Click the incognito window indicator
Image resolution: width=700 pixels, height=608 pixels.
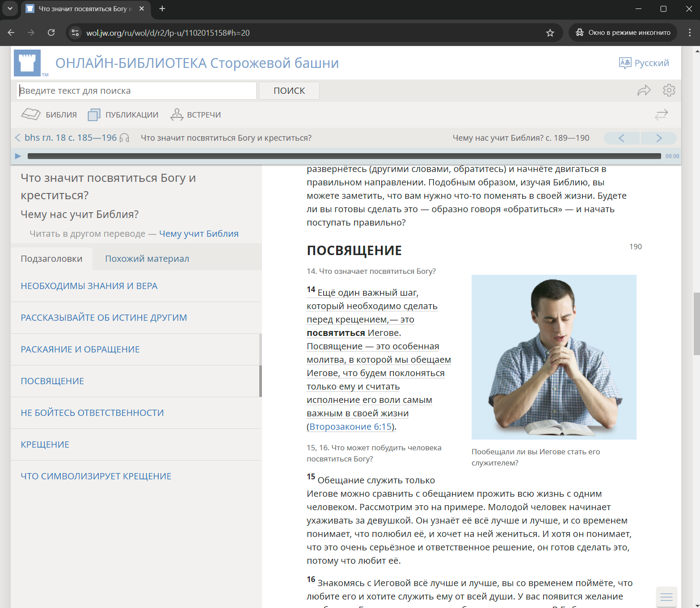tap(623, 33)
